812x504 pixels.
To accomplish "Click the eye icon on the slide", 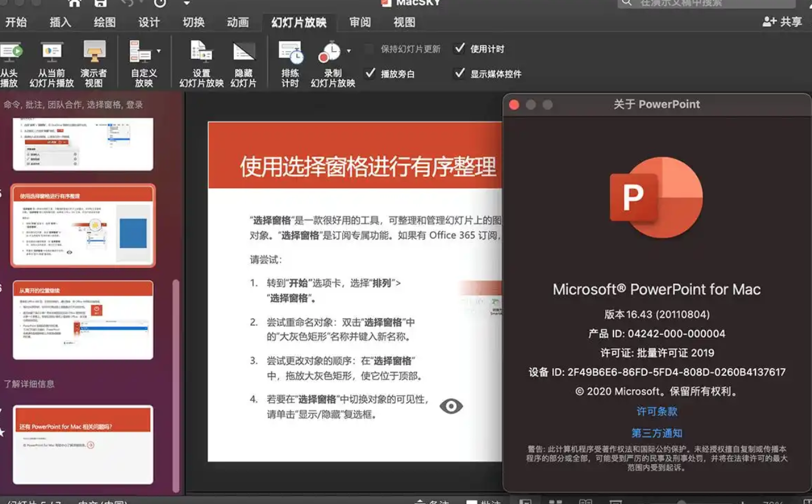I will pos(451,406).
